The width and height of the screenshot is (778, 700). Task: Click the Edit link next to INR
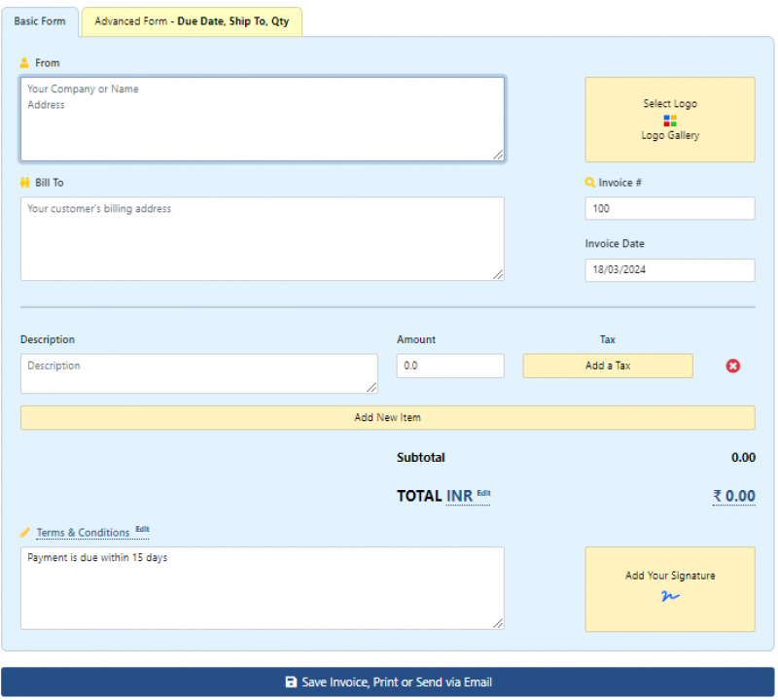[x=483, y=493]
